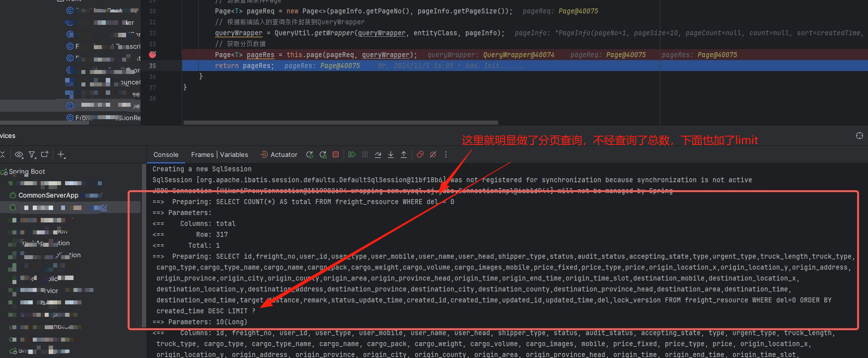Viewport: 868px width, 358px height.
Task: Step out of the current method
Action: point(404,154)
